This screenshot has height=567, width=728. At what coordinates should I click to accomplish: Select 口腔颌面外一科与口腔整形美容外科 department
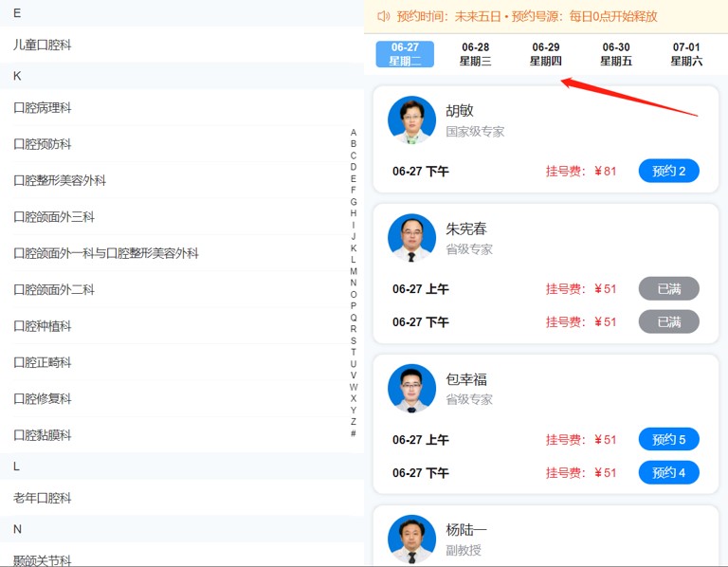pyautogui.click(x=182, y=253)
